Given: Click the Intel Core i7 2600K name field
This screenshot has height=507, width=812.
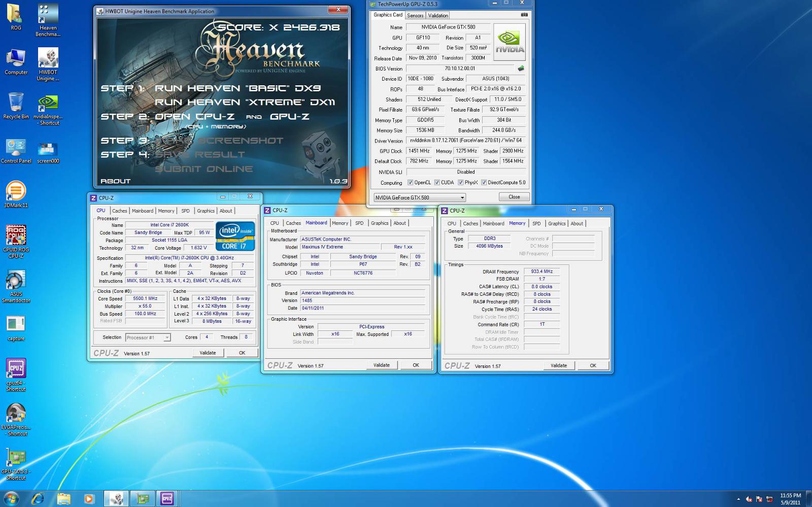Looking at the screenshot, I should 170,225.
